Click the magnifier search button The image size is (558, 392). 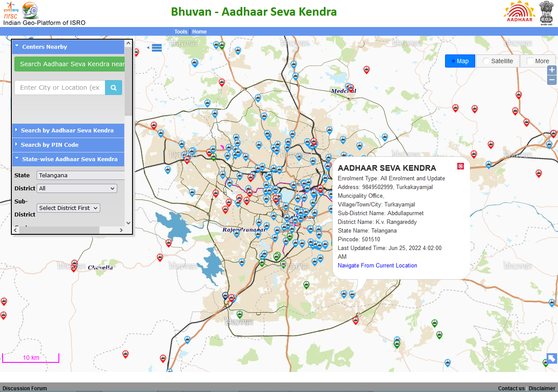[113, 88]
